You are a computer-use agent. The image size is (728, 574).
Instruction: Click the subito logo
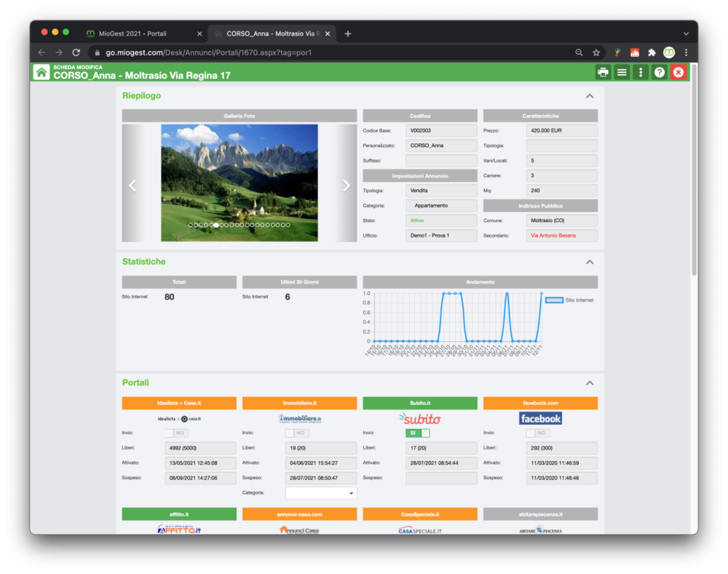420,419
